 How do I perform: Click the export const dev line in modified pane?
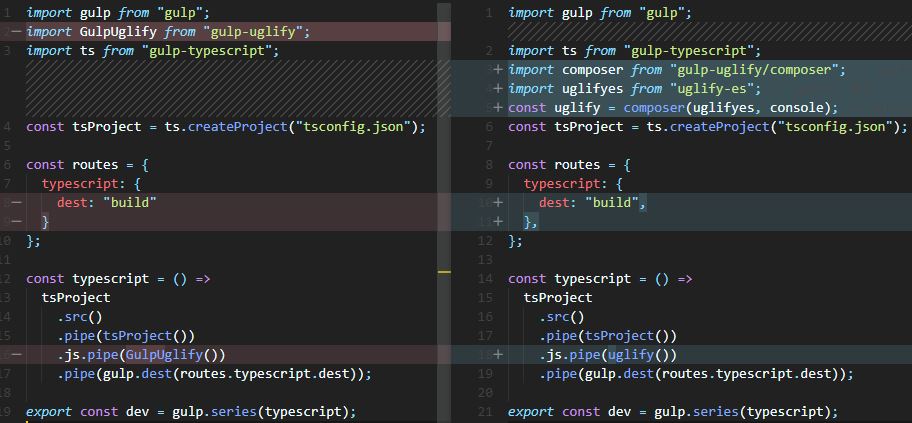coord(674,412)
